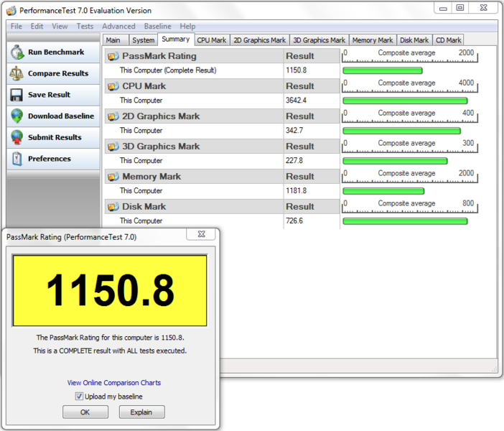Click the yellow 1150.8 rating display

pos(109,291)
